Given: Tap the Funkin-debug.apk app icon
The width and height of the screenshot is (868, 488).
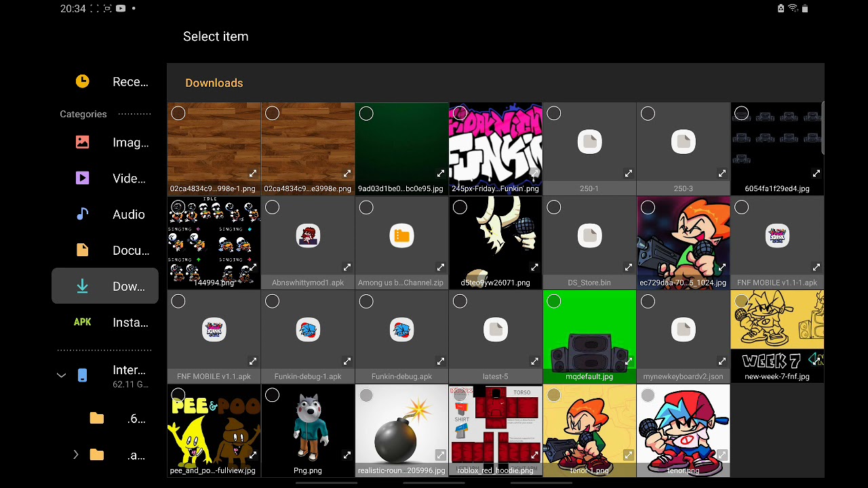Looking at the screenshot, I should click(x=401, y=330).
